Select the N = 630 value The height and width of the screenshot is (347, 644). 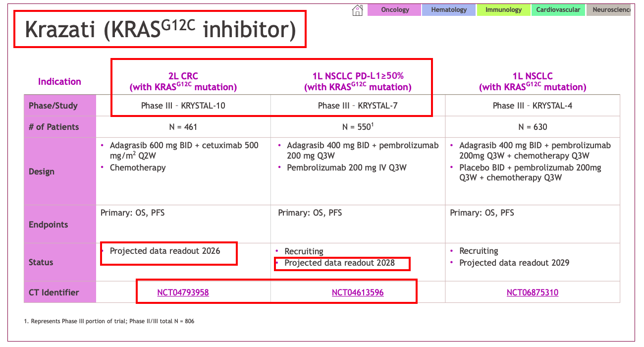tap(533, 127)
